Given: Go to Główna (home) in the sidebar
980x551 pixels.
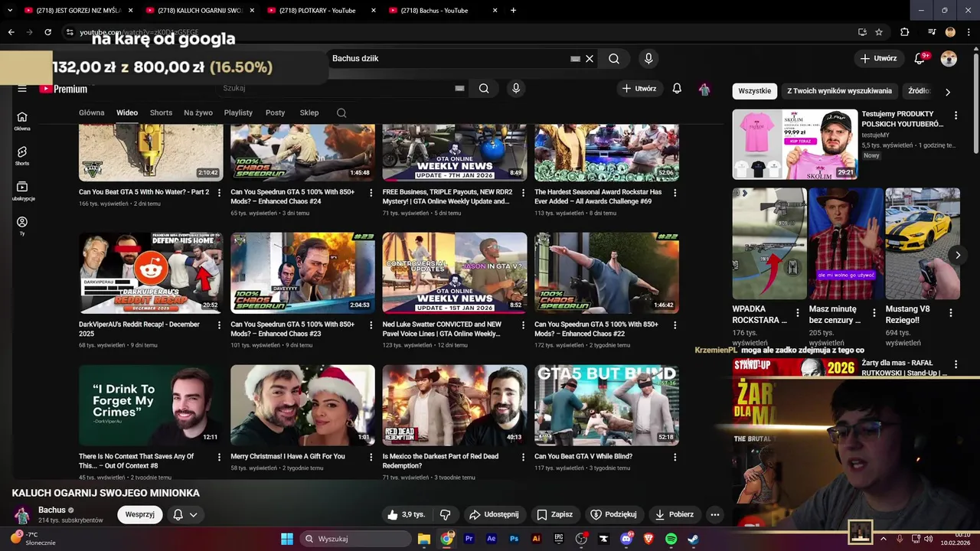Looking at the screenshot, I should coord(22,121).
